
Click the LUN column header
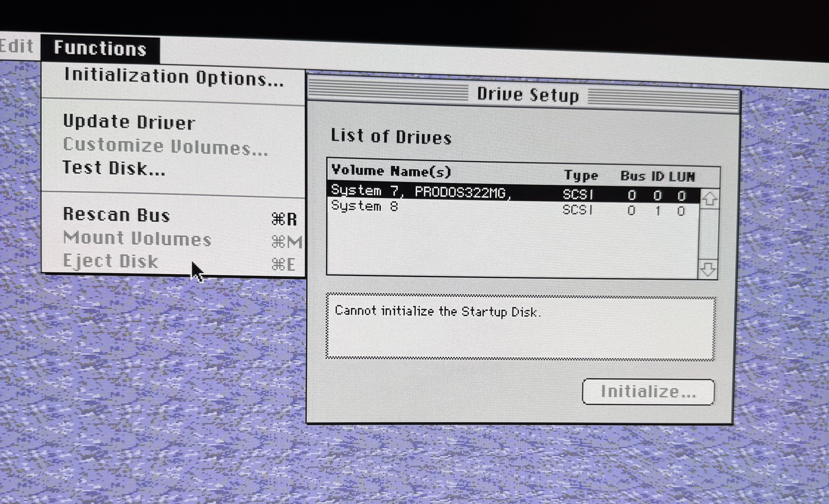pos(682,177)
